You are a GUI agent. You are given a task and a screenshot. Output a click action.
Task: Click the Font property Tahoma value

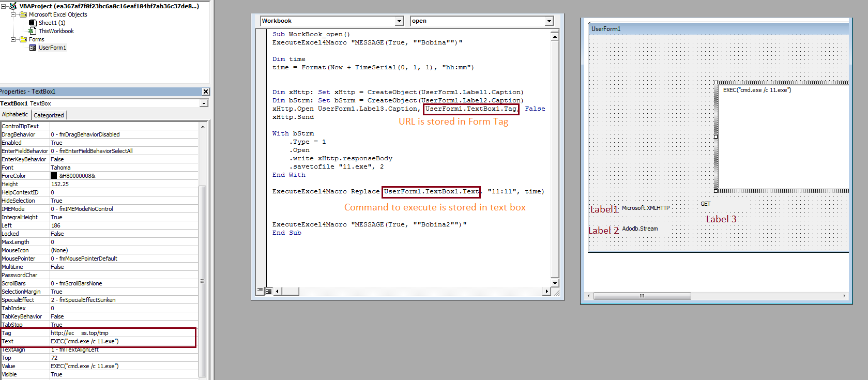[x=124, y=168]
